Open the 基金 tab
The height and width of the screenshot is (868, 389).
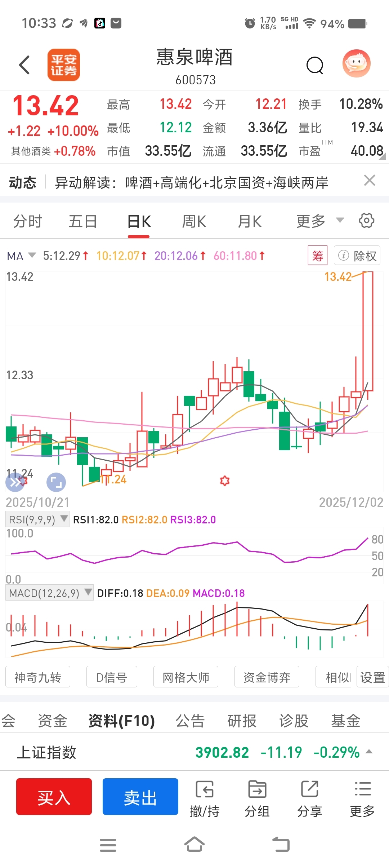click(x=346, y=721)
